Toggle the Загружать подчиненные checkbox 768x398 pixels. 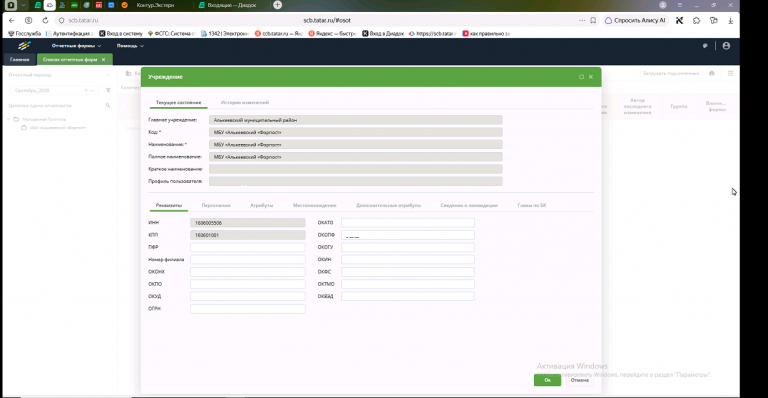tap(637, 73)
